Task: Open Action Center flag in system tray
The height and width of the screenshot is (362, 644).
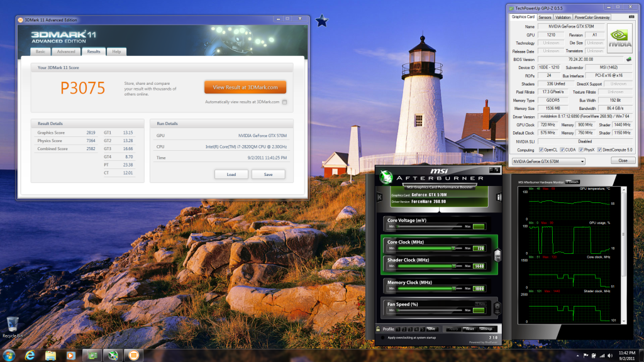Action: click(x=586, y=356)
